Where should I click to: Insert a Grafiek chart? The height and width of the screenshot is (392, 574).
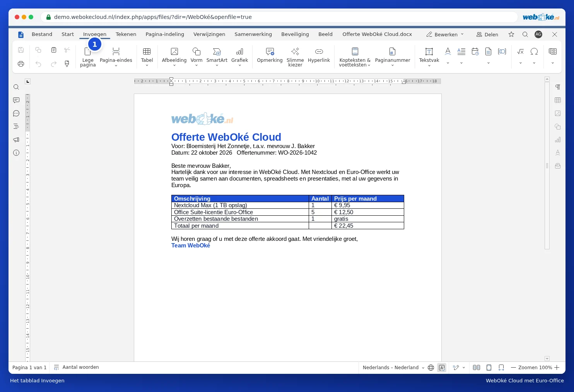pyautogui.click(x=240, y=56)
